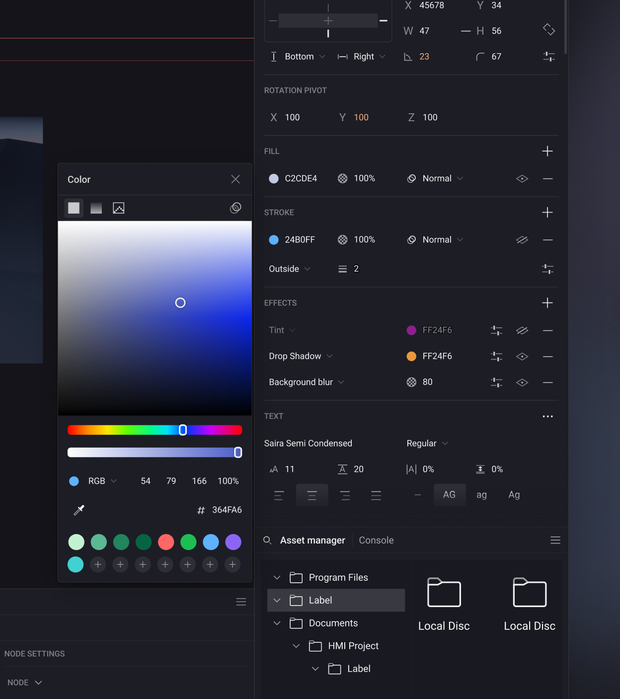Image resolution: width=620 pixels, height=699 pixels.
Task: Open stroke blend mode Normal dropdown
Action: coord(443,240)
